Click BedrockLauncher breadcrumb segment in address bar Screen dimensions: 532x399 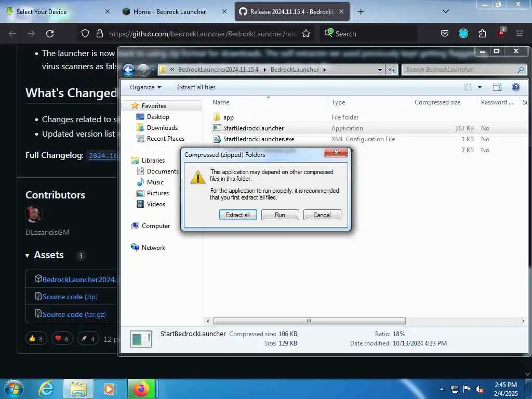(295, 70)
